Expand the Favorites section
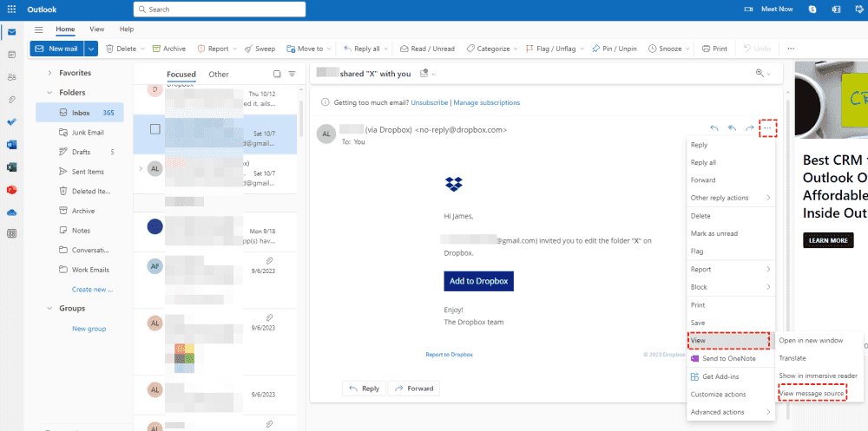 click(x=49, y=73)
